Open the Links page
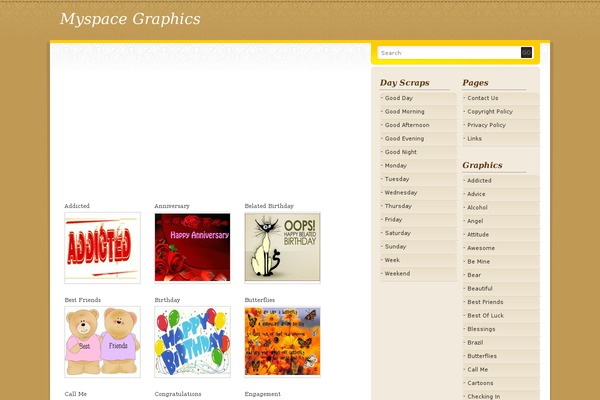The image size is (600, 400). click(x=474, y=139)
